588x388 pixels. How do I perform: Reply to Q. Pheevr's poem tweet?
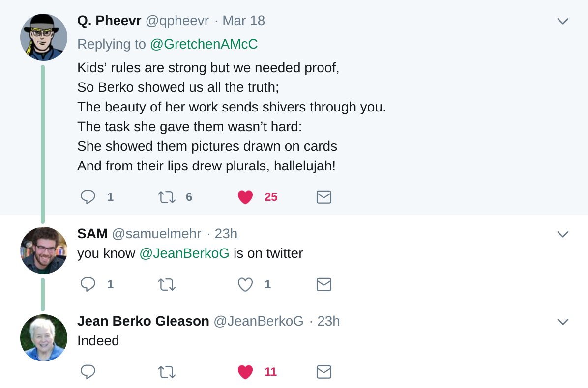pos(88,197)
